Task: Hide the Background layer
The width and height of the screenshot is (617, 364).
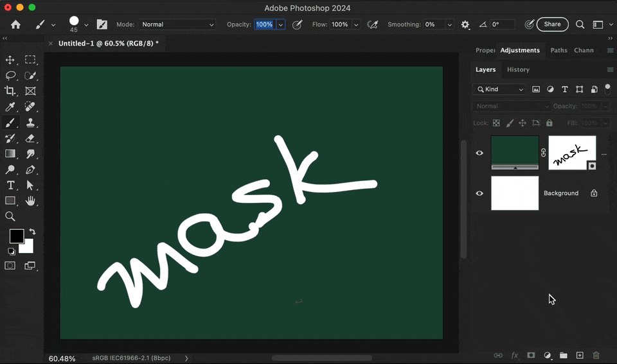Action: (479, 193)
